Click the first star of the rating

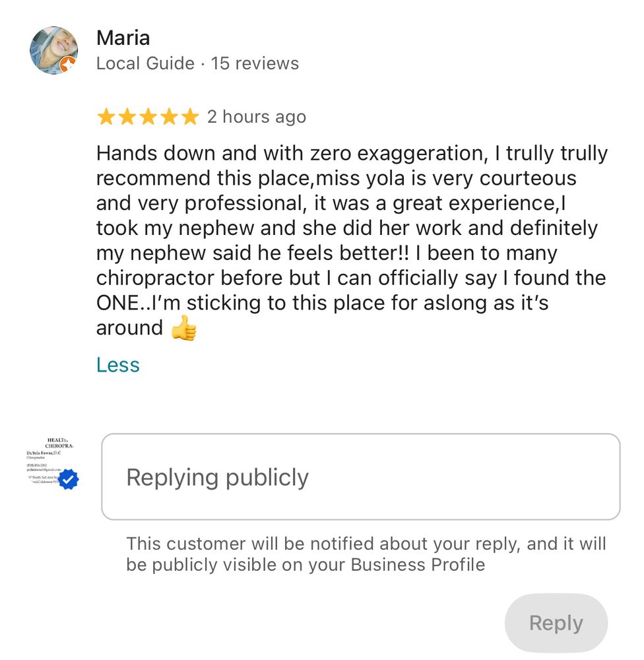pyautogui.click(x=106, y=117)
